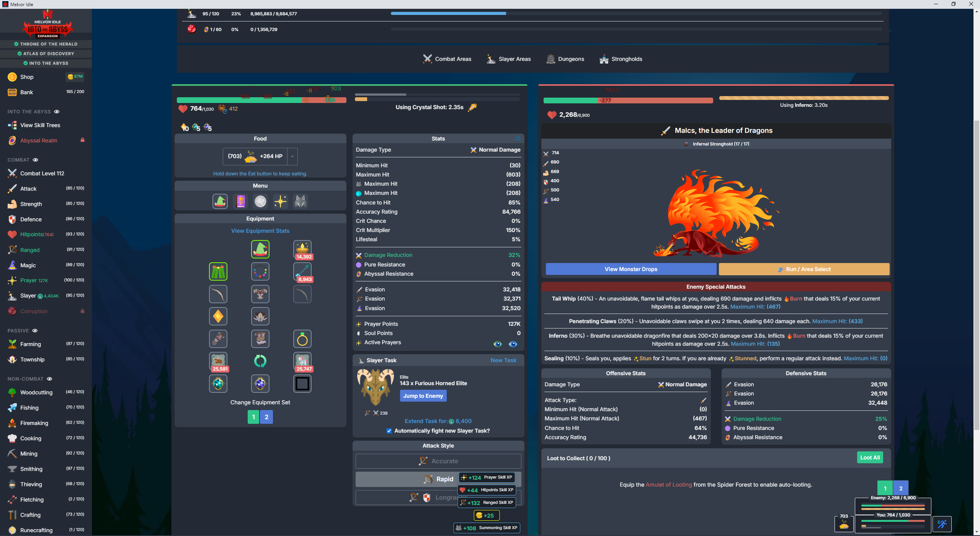Click the Loot All button
This screenshot has height=536, width=980.
coord(870,458)
